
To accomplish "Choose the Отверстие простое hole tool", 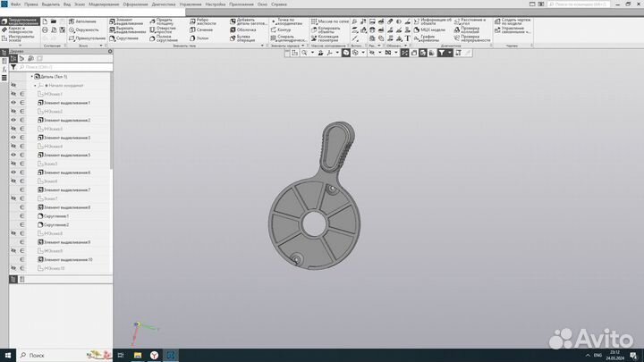I will pyautogui.click(x=163, y=30).
